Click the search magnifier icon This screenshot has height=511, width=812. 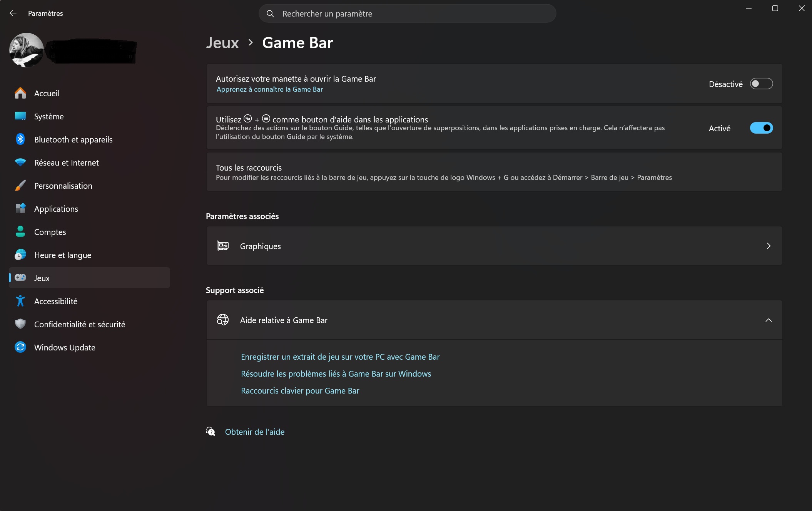[271, 13]
